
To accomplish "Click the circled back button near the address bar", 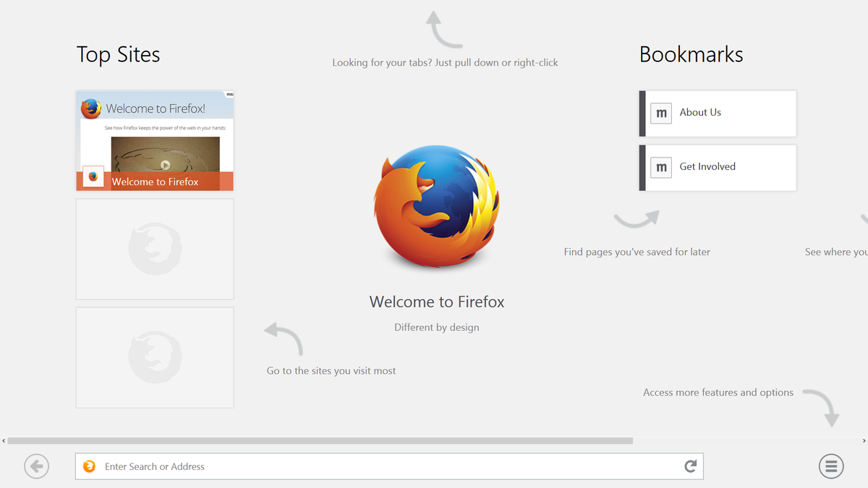I will coord(36,466).
